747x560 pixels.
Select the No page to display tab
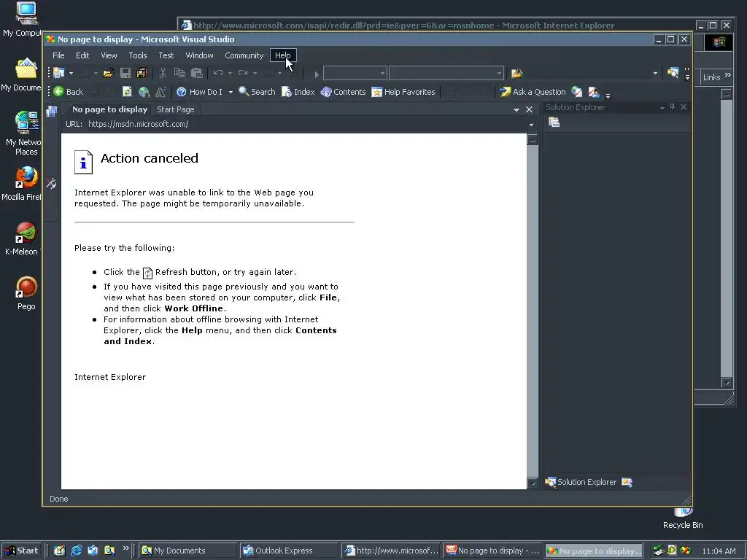pos(109,109)
